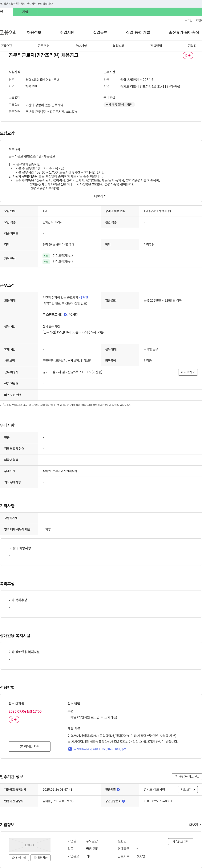The image size is (202, 868).
Task: Click the 식사 제공 (중식비지급) tag
Action: pyautogui.click(x=119, y=105)
